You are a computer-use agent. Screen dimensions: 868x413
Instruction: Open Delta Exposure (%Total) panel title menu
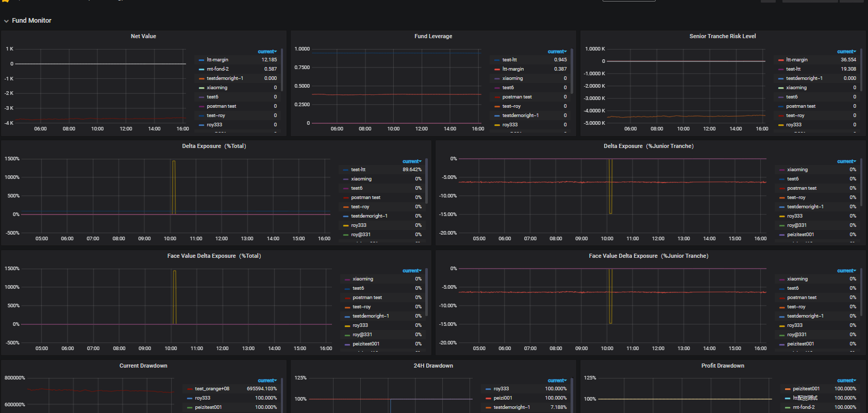pos(214,146)
